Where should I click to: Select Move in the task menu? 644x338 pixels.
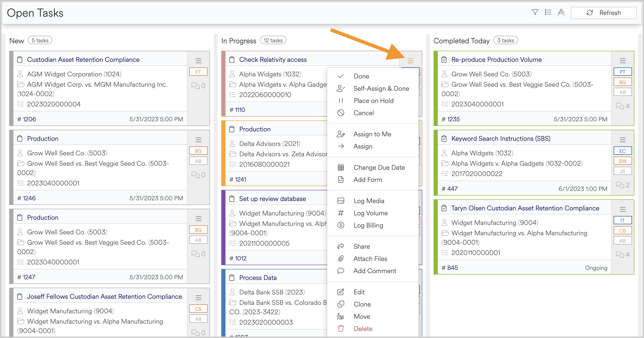pos(373,317)
